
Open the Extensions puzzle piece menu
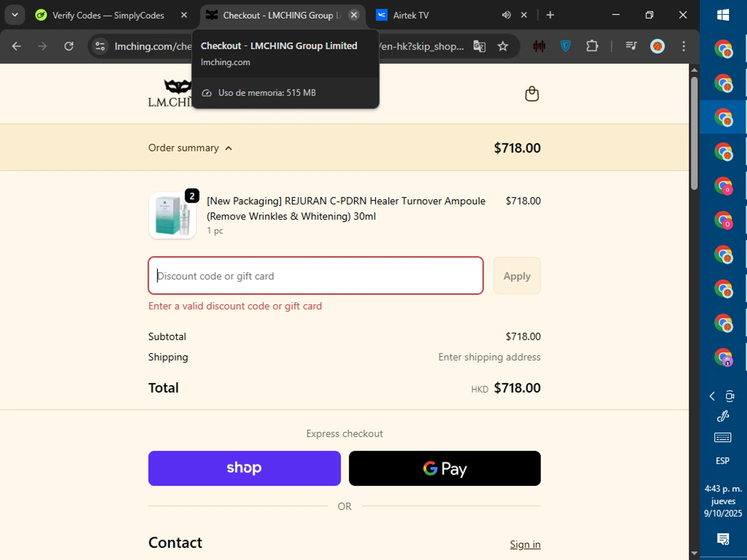592,46
